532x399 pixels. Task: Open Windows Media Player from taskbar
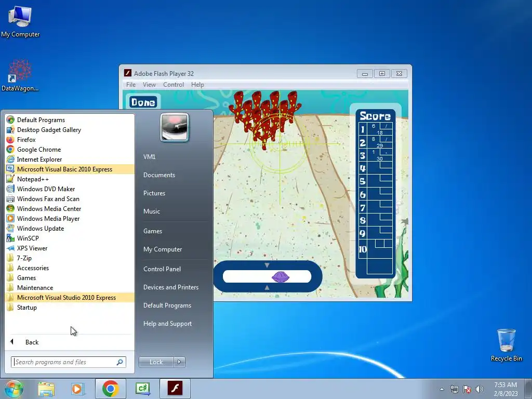tap(77, 389)
